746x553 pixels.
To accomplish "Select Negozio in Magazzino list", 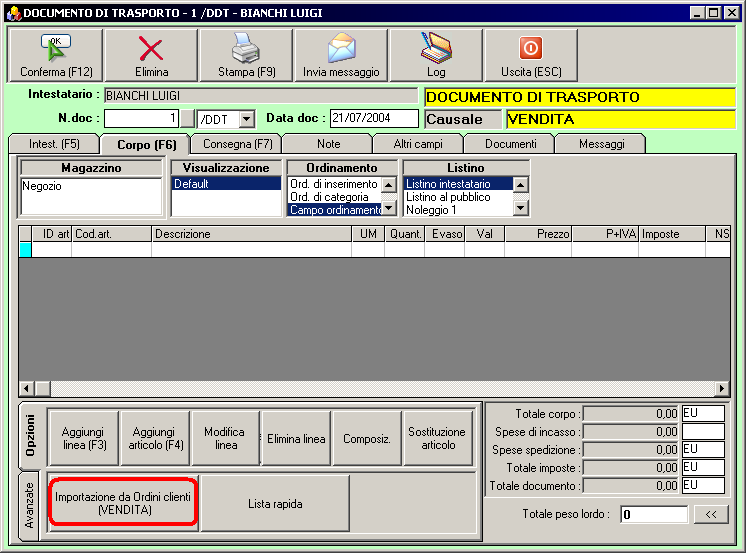I will point(91,186).
